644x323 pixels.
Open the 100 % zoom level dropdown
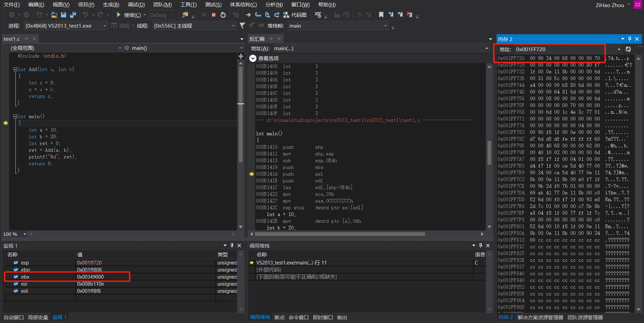(25, 234)
